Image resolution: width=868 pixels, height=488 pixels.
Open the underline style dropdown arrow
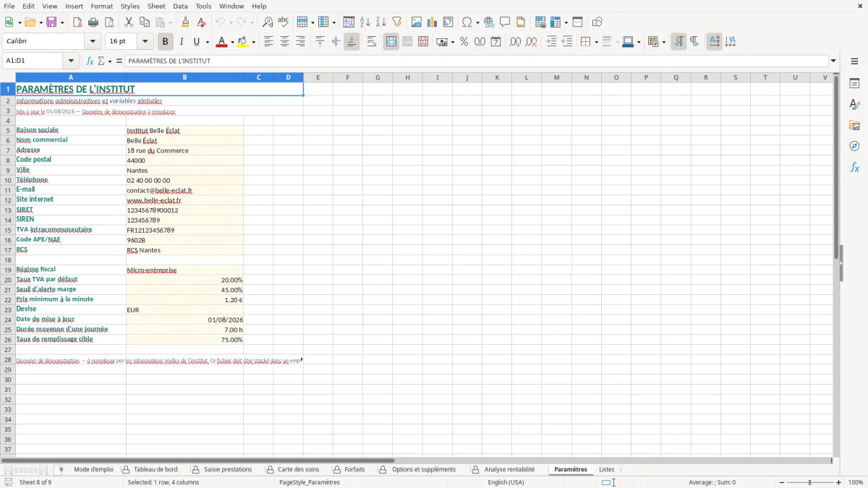[x=207, y=42]
